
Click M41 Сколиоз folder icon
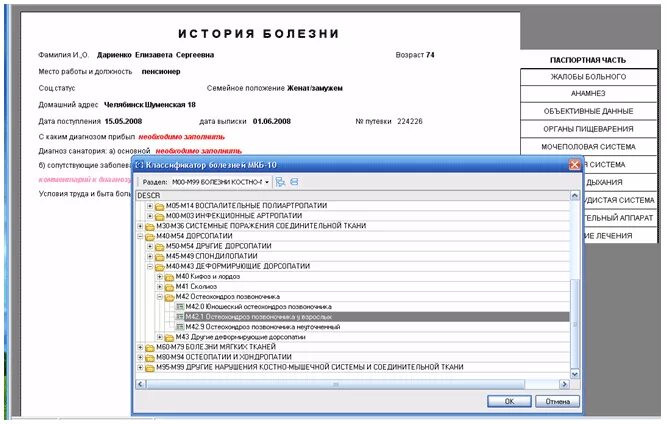(169, 287)
